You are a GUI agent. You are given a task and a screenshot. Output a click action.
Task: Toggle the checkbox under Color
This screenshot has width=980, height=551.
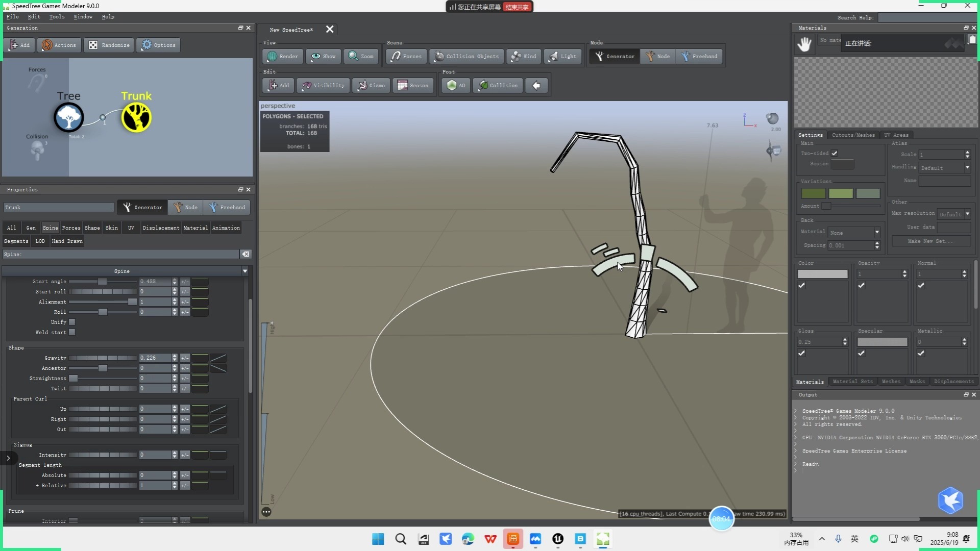802,286
